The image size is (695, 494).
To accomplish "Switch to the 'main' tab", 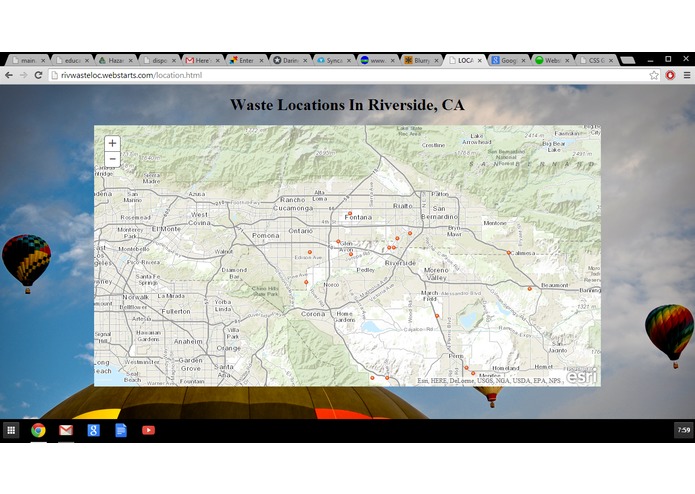I will coord(27,60).
